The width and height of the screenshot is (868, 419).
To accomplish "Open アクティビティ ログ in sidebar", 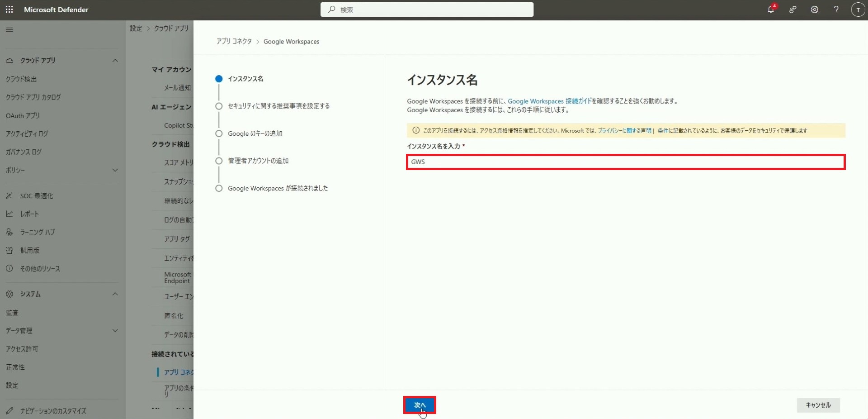I will [x=27, y=134].
